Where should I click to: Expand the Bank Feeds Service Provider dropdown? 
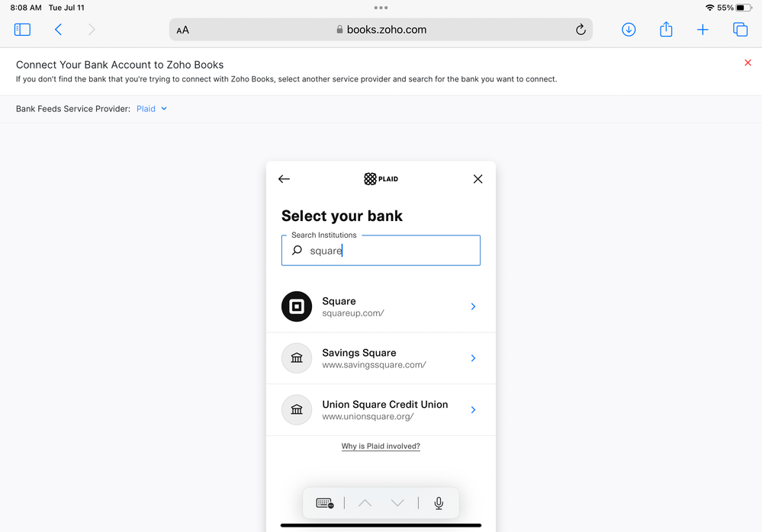coord(152,109)
